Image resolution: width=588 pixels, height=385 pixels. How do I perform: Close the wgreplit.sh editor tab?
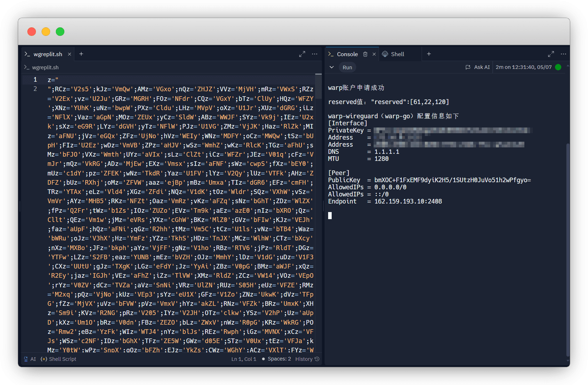coord(70,54)
